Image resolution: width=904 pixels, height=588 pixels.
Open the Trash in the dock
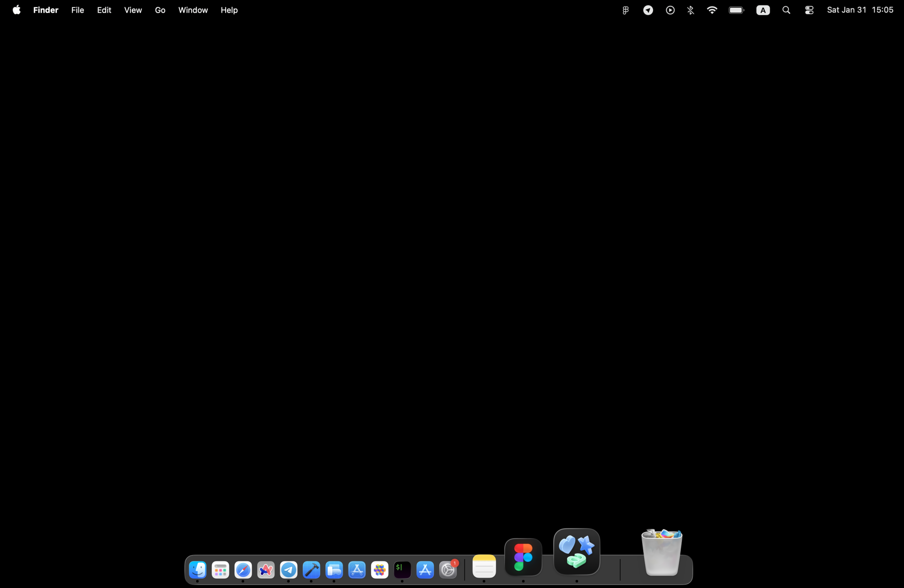click(x=662, y=553)
